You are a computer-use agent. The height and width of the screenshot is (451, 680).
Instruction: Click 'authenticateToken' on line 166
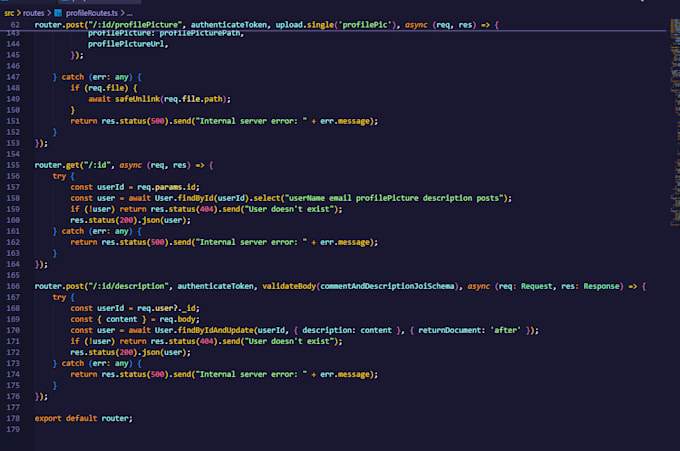coord(216,286)
